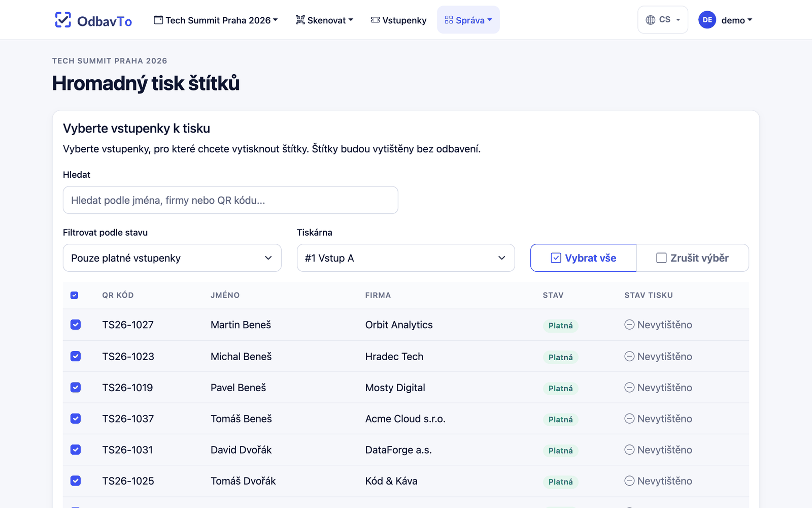Viewport: 812px width, 508px height.
Task: Uncheck the David Dvořák ticket row
Action: [76, 450]
